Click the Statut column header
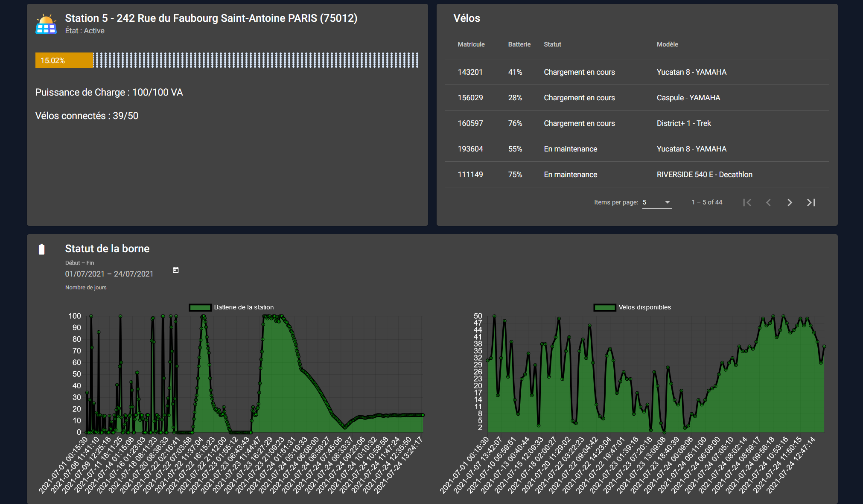The width and height of the screenshot is (863, 504). coord(552,44)
